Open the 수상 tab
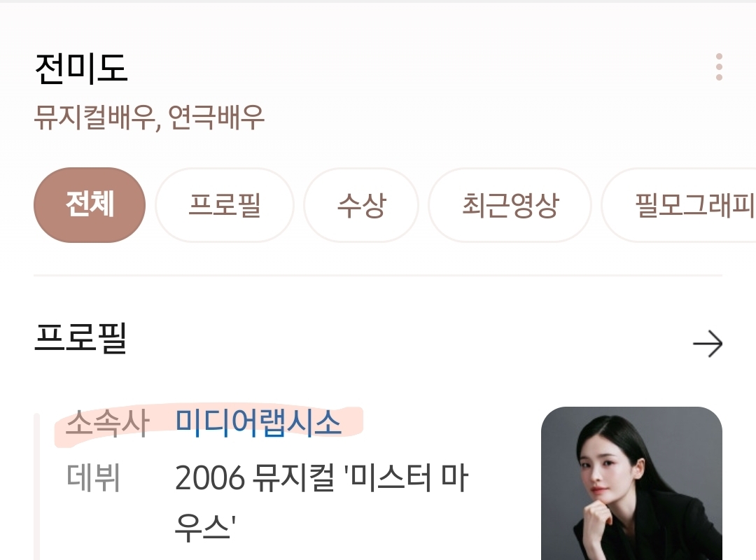Viewport: 756px width, 560px height. (x=361, y=205)
